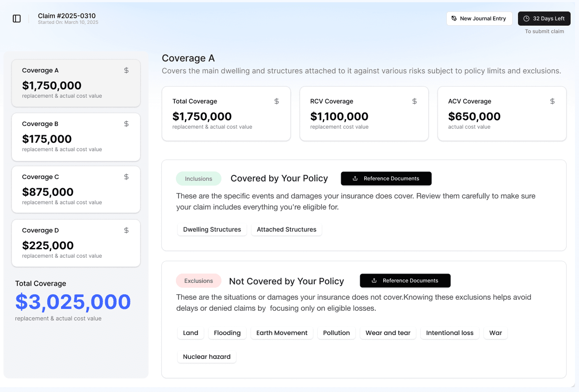Click the Nuclear hazard exclusion tag
This screenshot has width=579, height=392.
(x=207, y=357)
